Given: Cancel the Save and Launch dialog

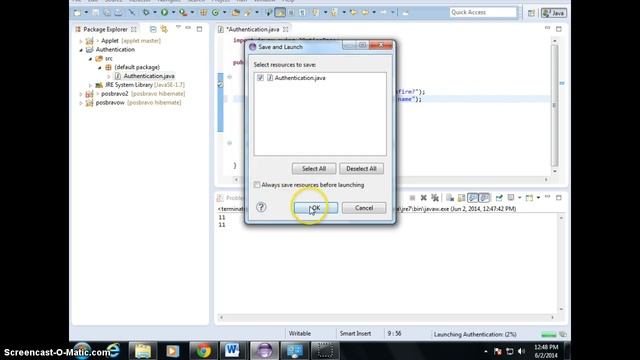Looking at the screenshot, I should [x=364, y=208].
